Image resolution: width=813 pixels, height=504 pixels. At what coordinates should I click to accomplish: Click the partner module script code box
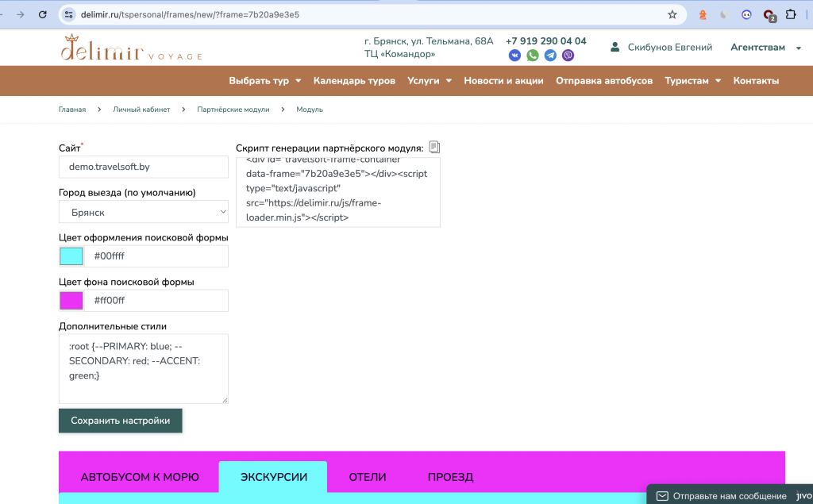point(338,192)
